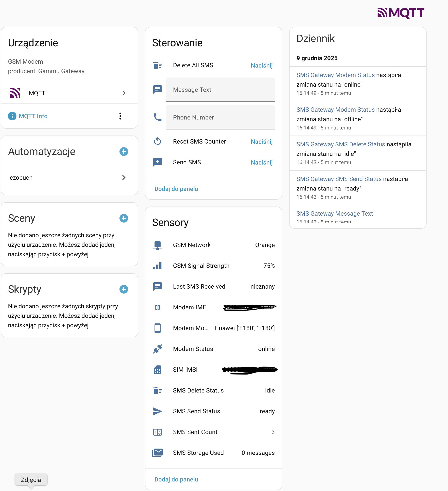Click the Modem Status plug icon
The image size is (448, 491).
pyautogui.click(x=158, y=349)
